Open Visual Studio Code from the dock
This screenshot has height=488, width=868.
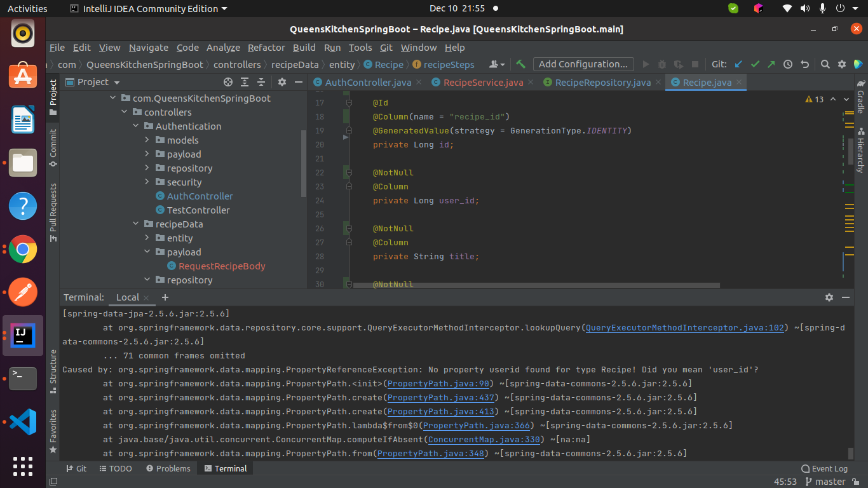pos(23,422)
